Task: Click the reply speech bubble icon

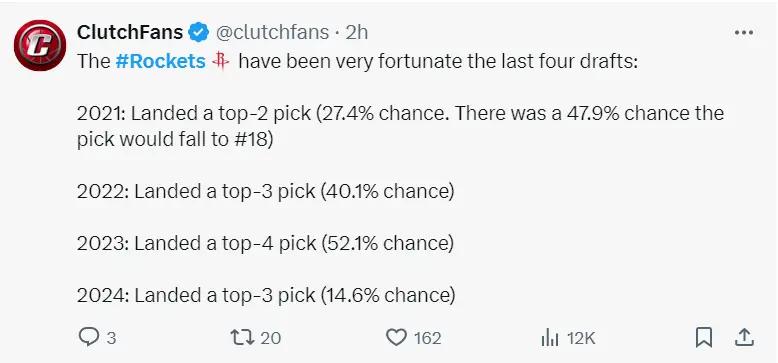Action: 89,338
